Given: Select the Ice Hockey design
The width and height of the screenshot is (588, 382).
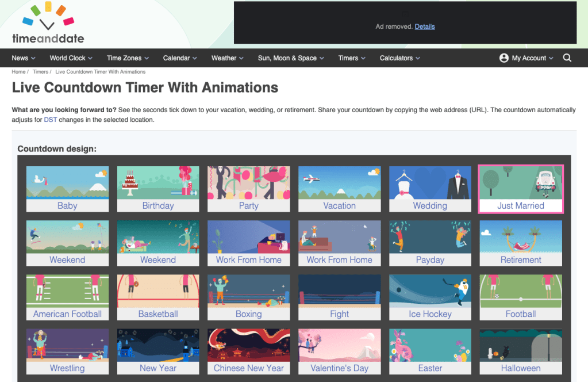Looking at the screenshot, I should coord(430,297).
